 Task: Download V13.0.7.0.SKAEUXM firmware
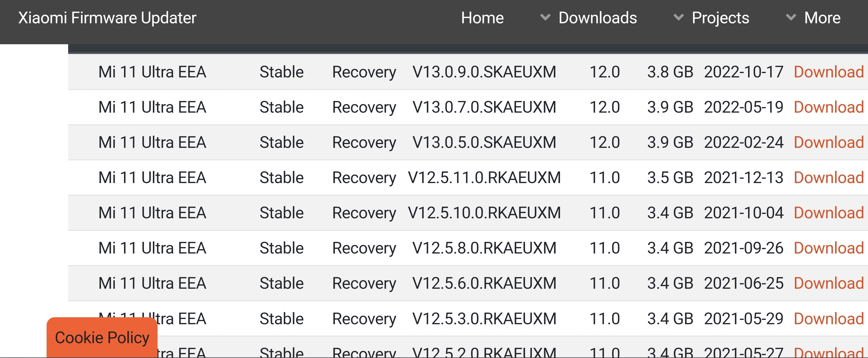coord(829,107)
